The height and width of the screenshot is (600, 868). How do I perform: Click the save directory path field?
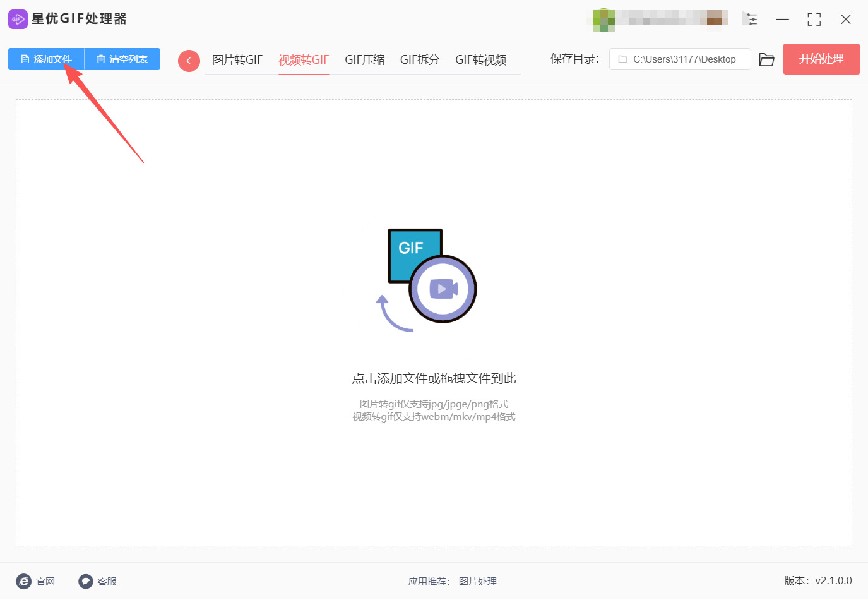pyautogui.click(x=680, y=59)
